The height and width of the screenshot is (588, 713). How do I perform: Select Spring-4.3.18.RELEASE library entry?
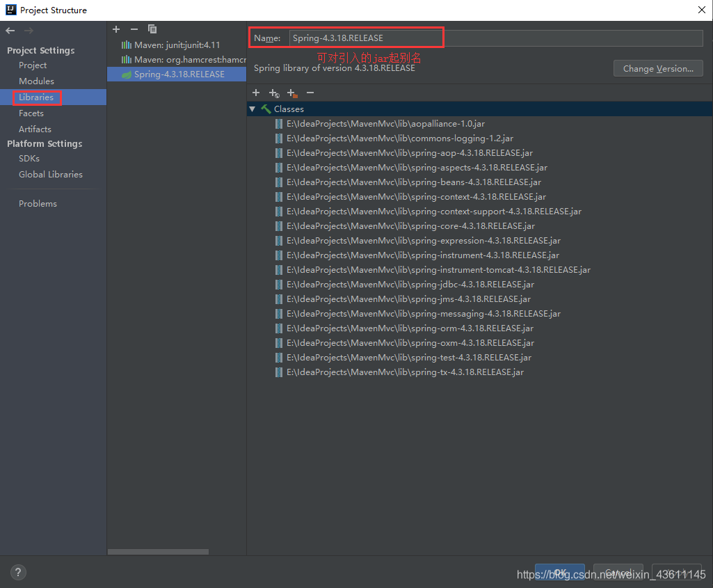click(x=177, y=74)
